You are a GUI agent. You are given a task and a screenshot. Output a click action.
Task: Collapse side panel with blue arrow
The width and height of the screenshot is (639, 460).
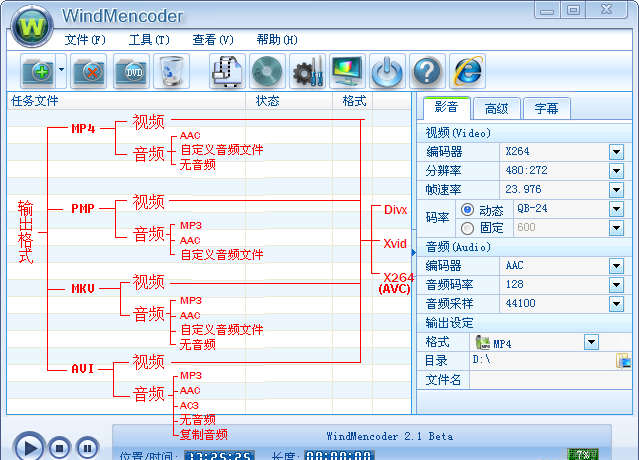(414, 253)
